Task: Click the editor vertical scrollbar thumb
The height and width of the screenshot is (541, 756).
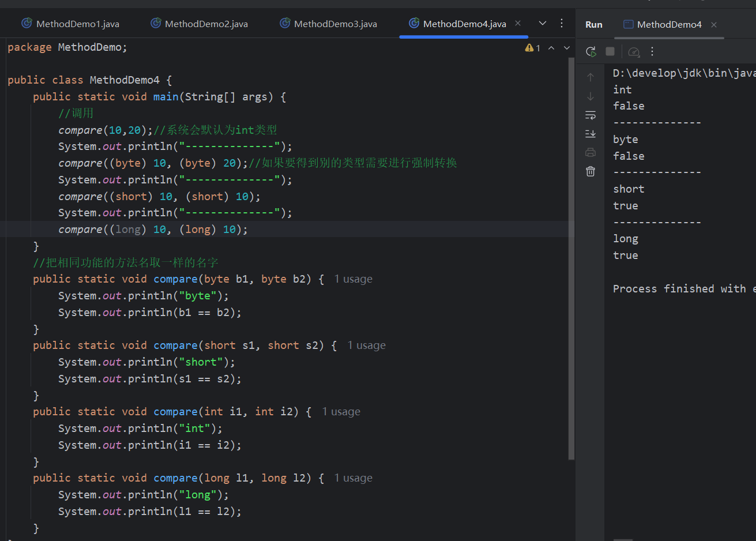Action: click(571, 258)
